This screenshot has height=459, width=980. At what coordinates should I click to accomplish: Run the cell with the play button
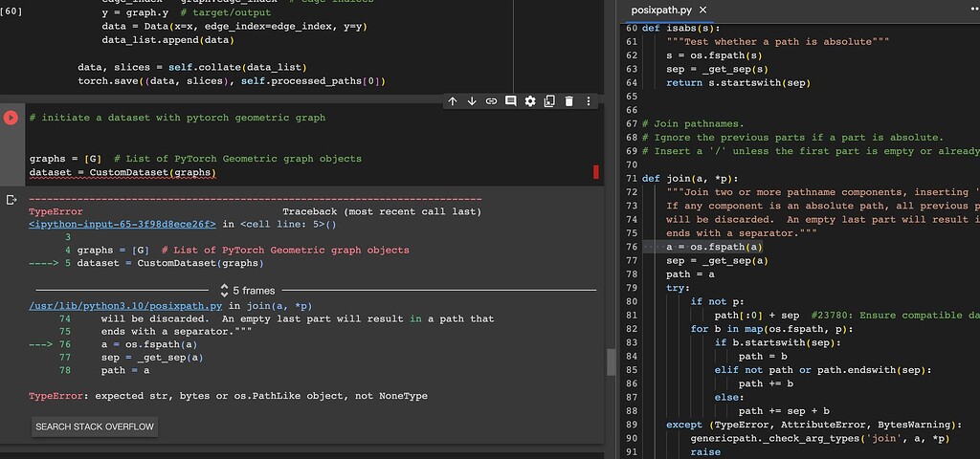pos(11,118)
